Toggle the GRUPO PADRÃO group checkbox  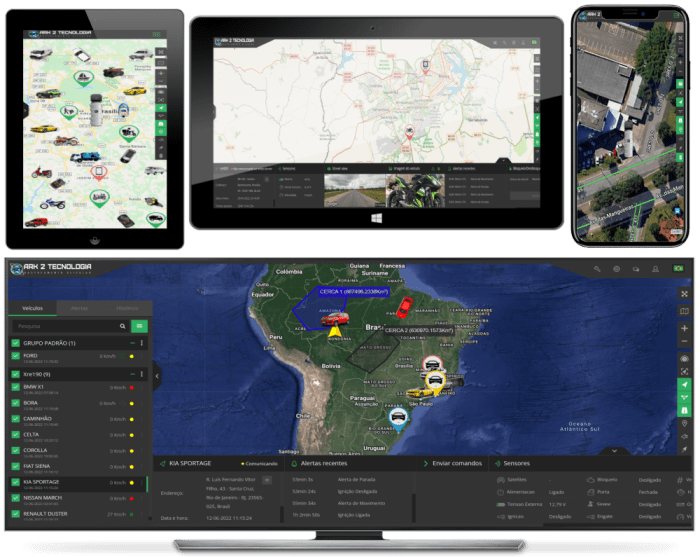15,343
